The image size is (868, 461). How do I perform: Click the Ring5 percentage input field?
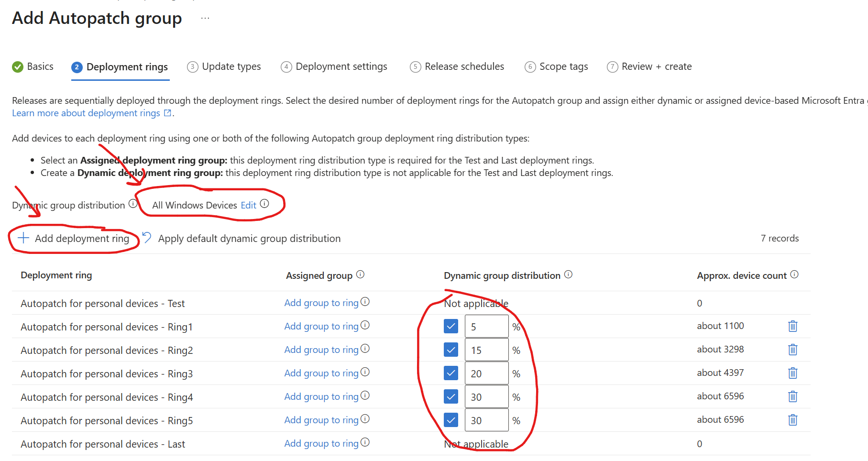486,420
